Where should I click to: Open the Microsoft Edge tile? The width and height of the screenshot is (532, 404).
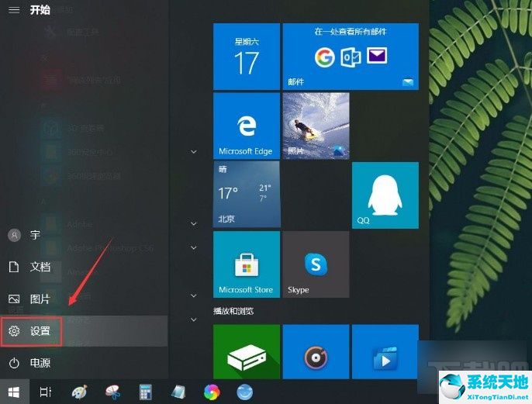(x=247, y=126)
